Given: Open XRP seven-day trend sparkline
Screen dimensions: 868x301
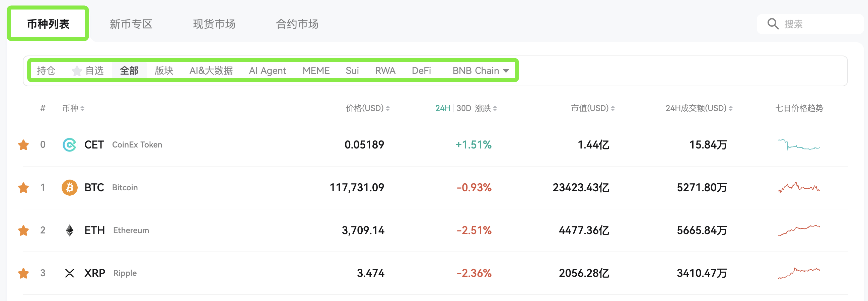Looking at the screenshot, I should (x=799, y=273).
